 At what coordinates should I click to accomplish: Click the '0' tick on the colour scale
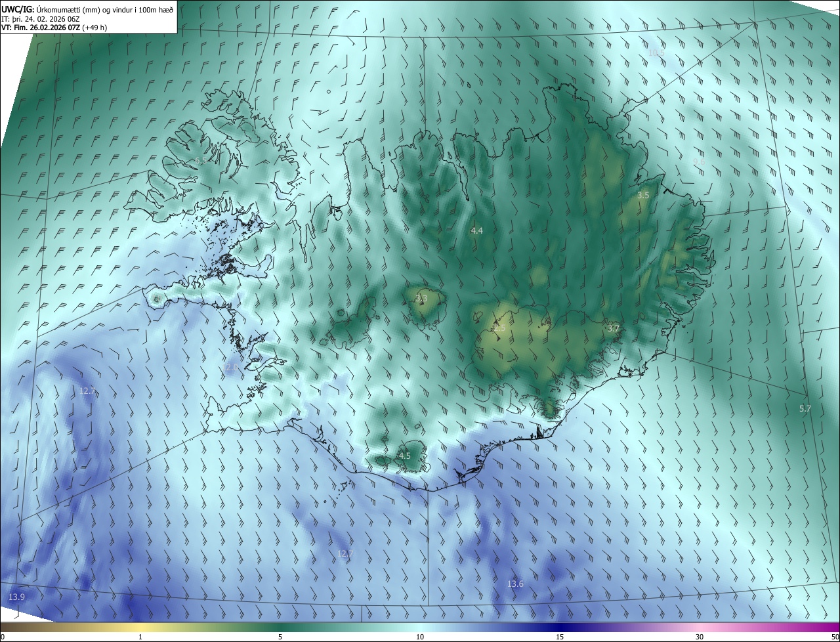tap(3, 637)
